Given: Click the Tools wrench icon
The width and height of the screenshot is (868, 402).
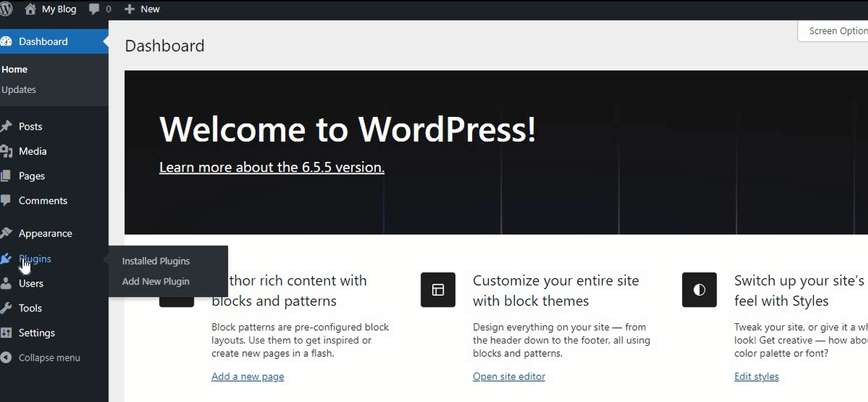Looking at the screenshot, I should coord(6,308).
